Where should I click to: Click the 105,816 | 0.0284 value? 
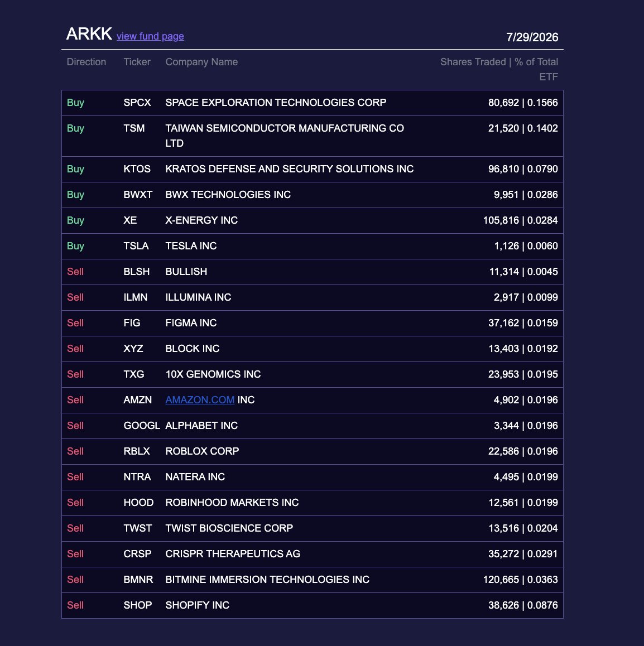point(521,220)
